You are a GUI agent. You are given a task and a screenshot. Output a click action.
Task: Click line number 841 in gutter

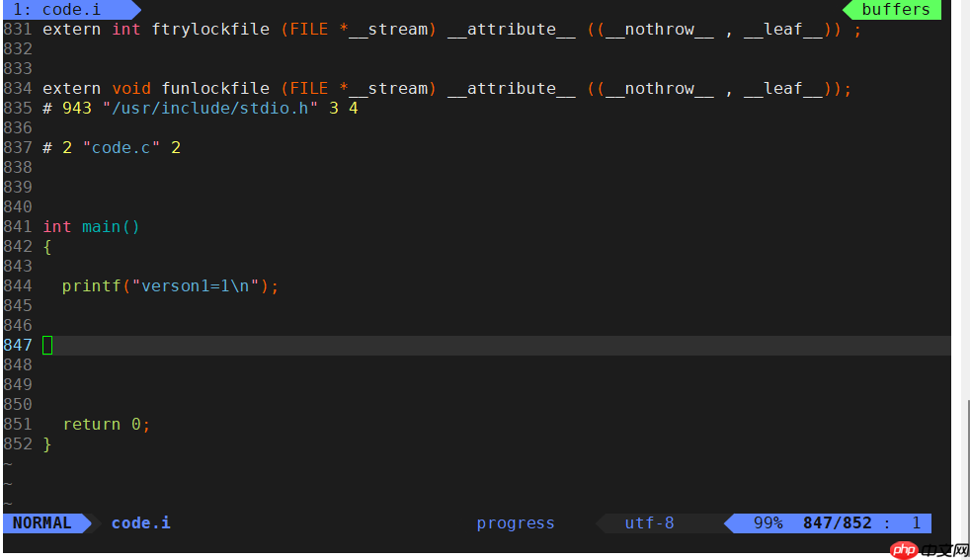(x=18, y=227)
